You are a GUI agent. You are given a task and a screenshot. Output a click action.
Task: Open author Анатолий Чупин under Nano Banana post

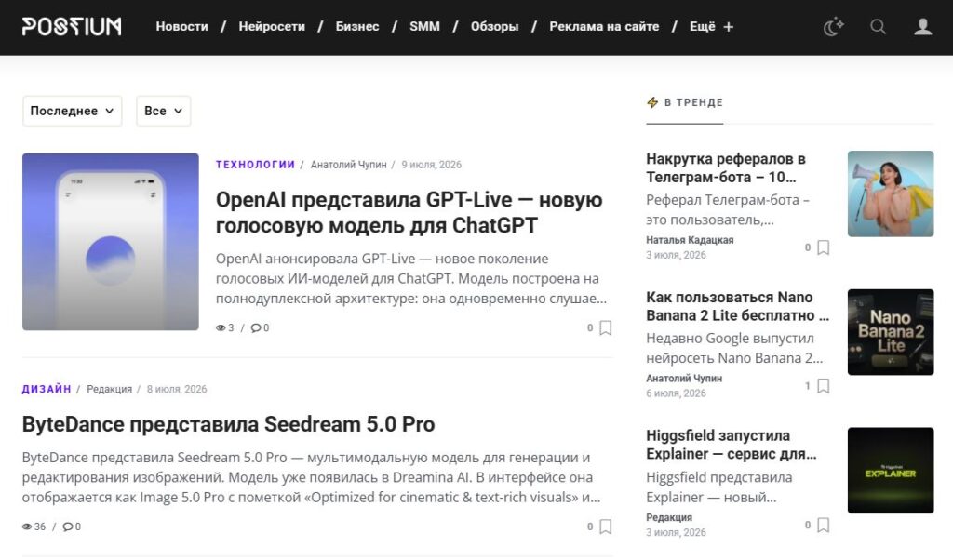[684, 379]
